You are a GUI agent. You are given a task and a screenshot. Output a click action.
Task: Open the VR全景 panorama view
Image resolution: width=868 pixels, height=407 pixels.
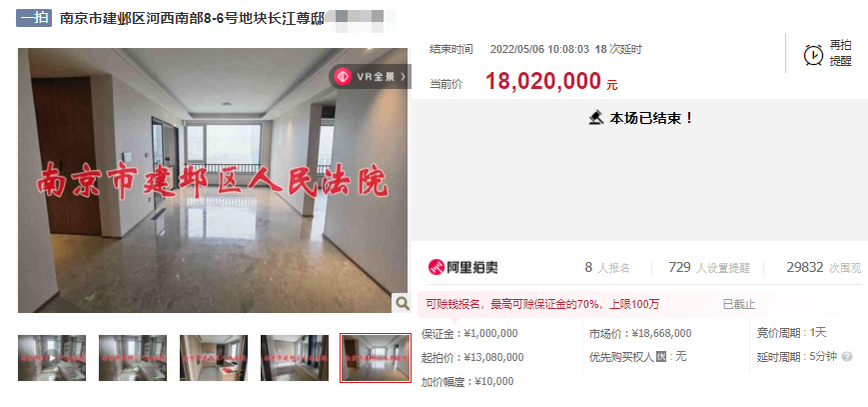point(370,77)
